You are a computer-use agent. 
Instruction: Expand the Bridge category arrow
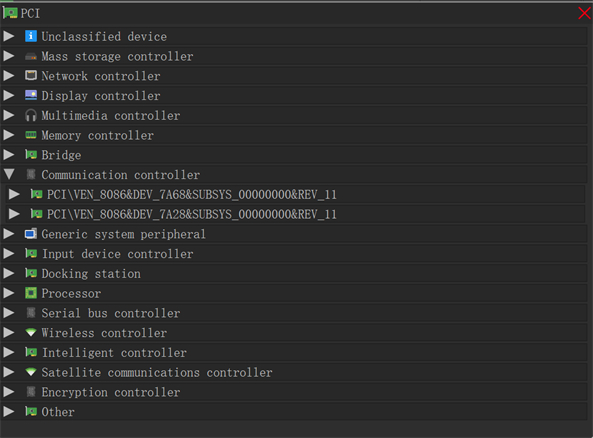point(9,155)
